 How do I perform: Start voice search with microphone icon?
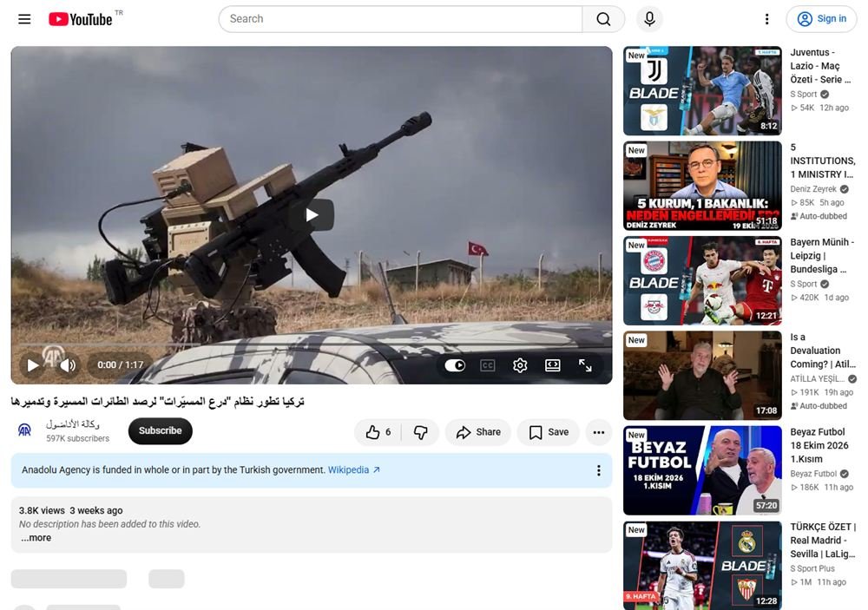click(649, 19)
